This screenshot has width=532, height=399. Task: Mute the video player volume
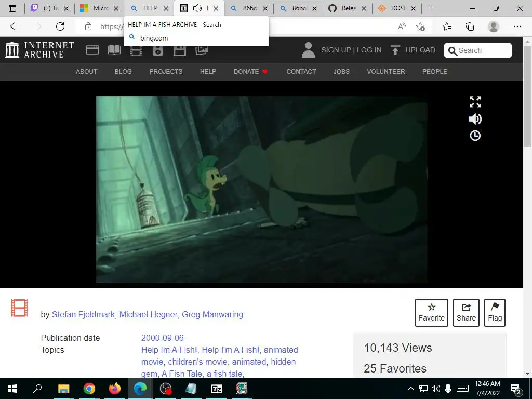point(475,119)
